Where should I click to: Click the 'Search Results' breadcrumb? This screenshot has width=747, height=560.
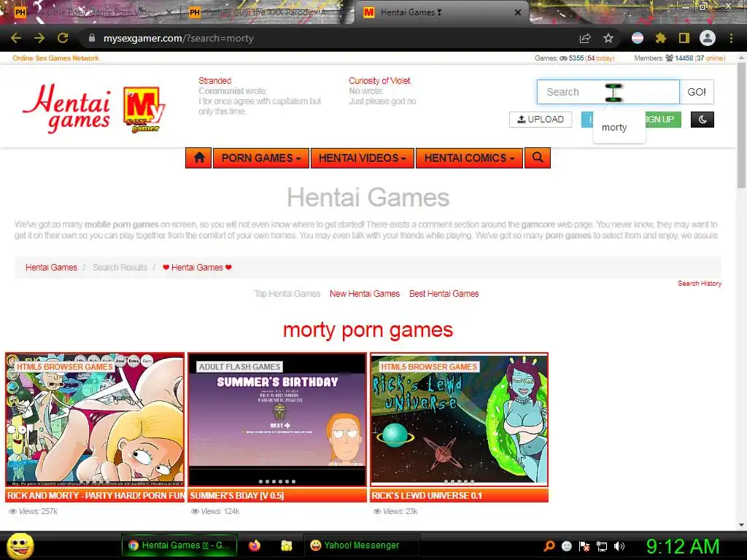120,268
